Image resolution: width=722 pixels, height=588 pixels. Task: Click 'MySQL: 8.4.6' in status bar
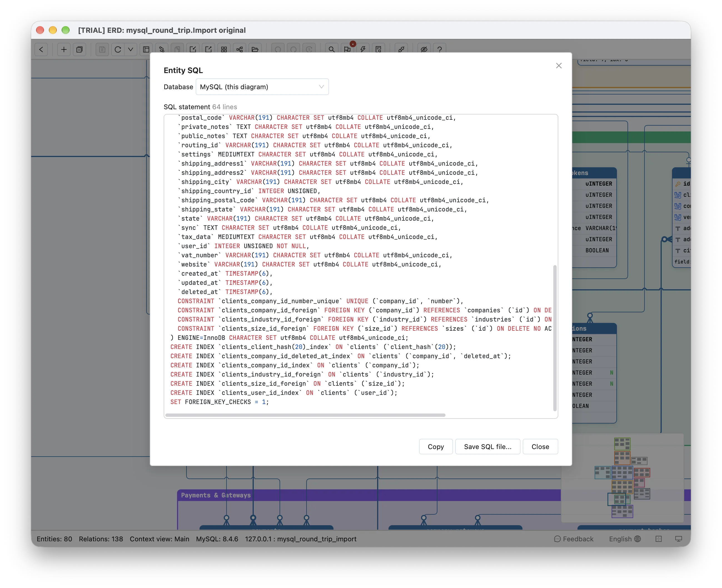217,539
